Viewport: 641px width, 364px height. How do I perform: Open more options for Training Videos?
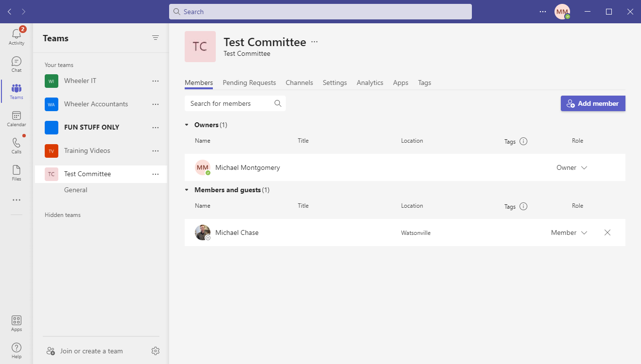coord(156,151)
